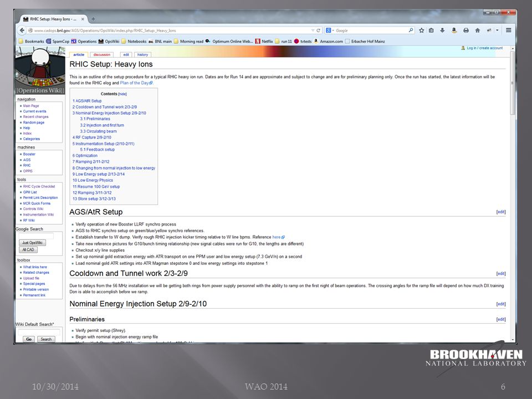
Task: Jump to contents entry 1 AGS/AtR Setup
Action: click(x=87, y=101)
